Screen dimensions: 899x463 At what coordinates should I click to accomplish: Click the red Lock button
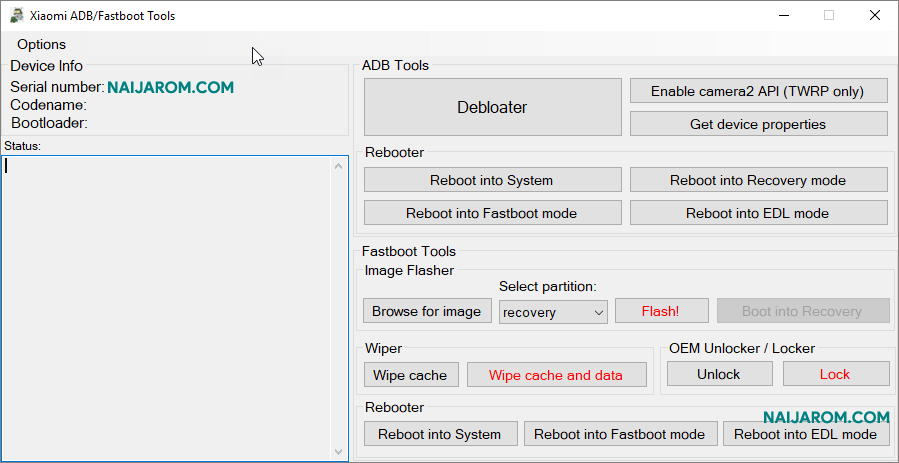pos(836,374)
